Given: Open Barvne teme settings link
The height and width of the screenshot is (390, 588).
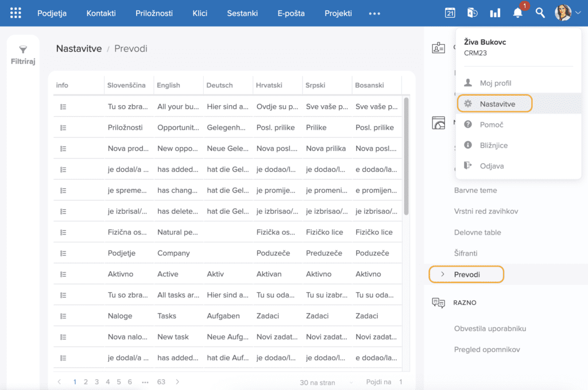Looking at the screenshot, I should coord(475,190).
